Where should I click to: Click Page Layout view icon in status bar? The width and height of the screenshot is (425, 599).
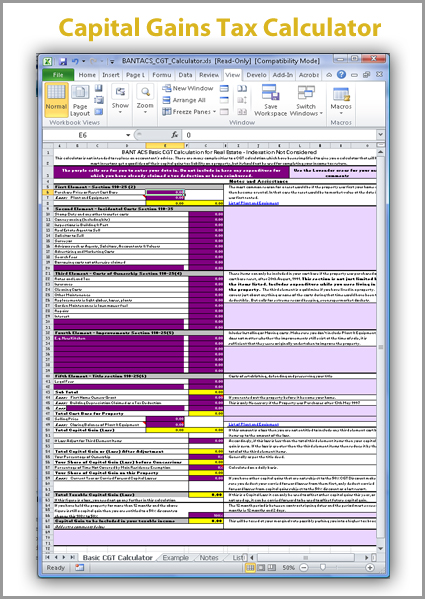click(x=261, y=568)
